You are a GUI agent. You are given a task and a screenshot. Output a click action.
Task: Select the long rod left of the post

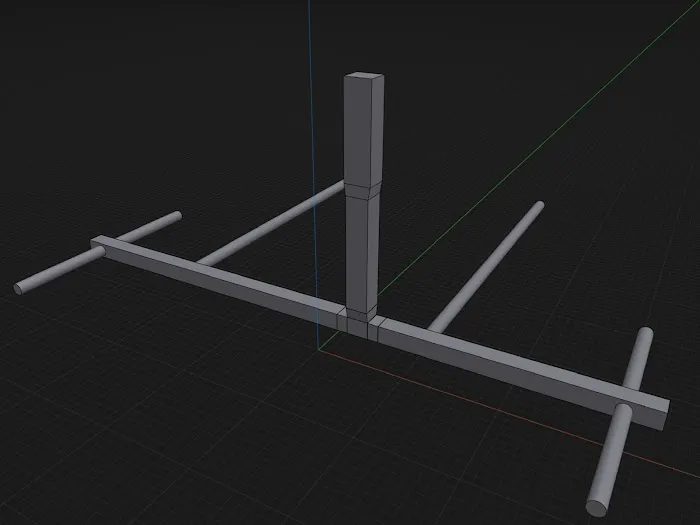coord(270,226)
